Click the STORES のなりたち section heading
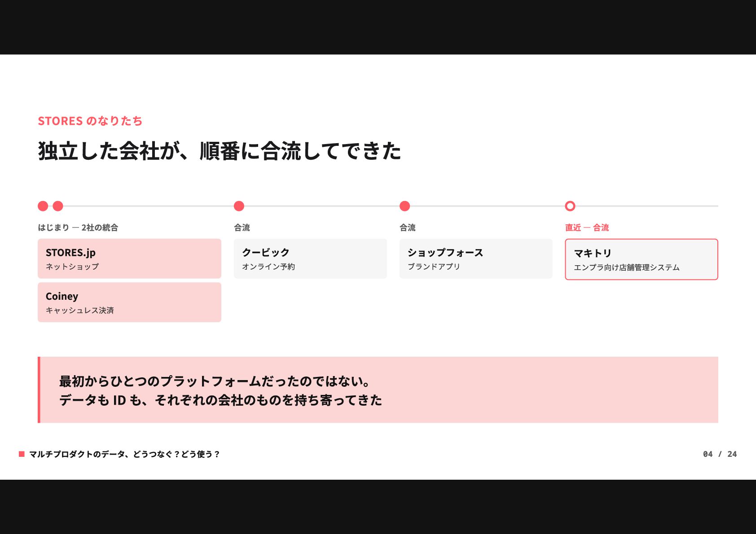 (90, 121)
